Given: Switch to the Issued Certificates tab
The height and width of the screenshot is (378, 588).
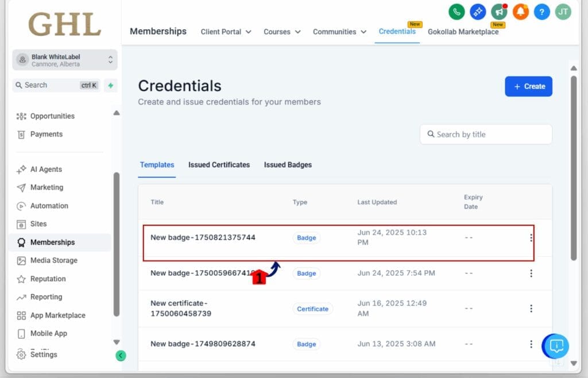Looking at the screenshot, I should pos(219,165).
